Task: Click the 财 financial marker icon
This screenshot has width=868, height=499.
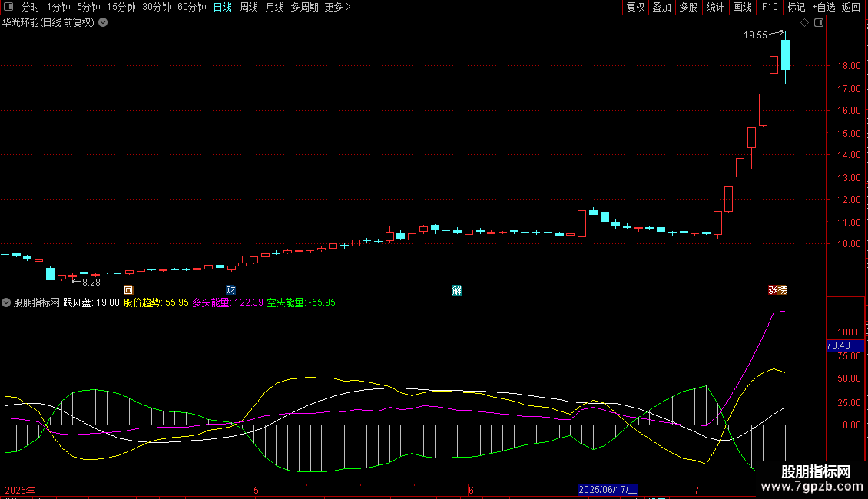Action: tap(230, 289)
